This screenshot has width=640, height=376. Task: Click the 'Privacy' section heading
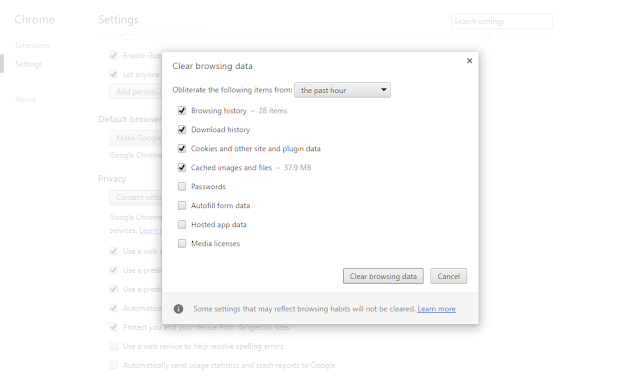click(112, 179)
